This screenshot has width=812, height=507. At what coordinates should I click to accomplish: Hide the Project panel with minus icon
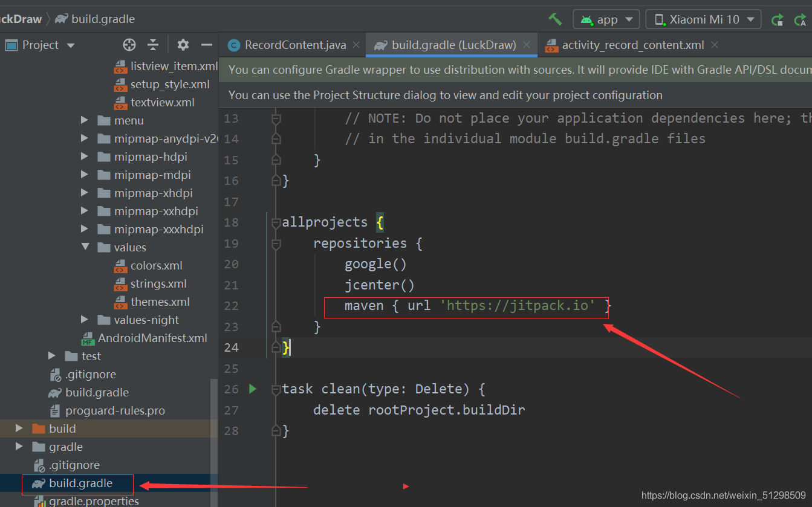point(207,45)
